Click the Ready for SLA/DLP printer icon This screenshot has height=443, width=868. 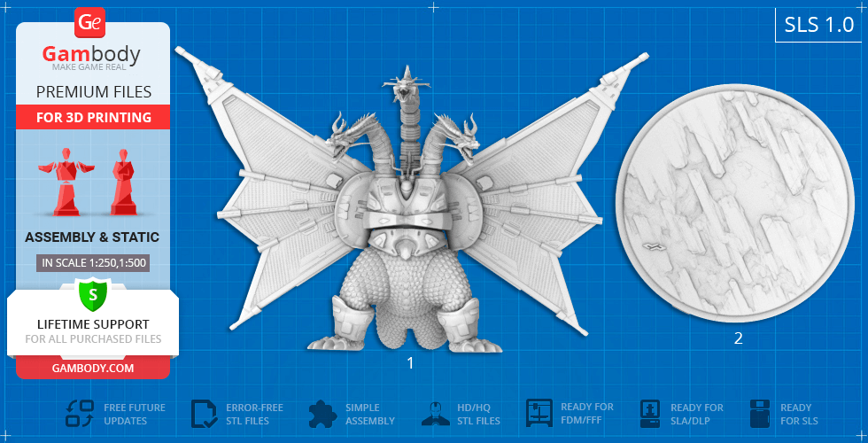(650, 414)
